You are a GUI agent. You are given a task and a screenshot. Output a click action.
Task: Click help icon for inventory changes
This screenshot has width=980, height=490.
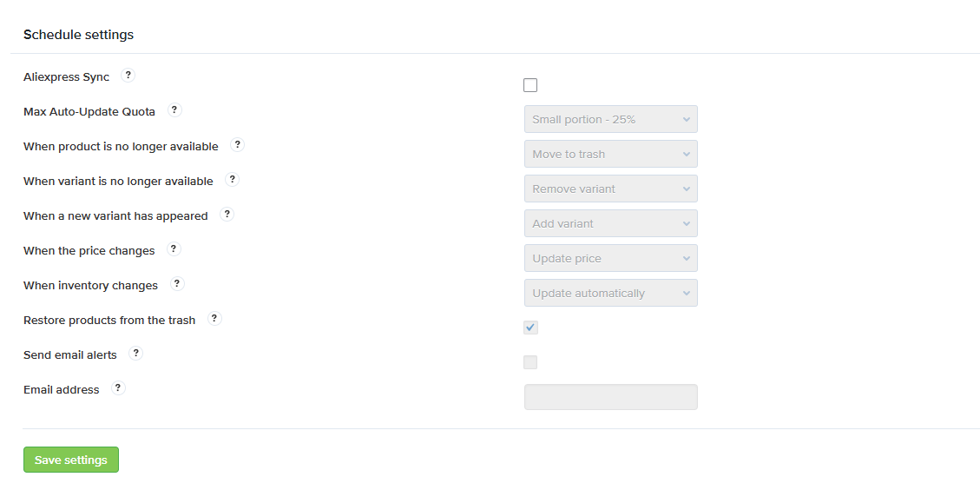point(177,284)
